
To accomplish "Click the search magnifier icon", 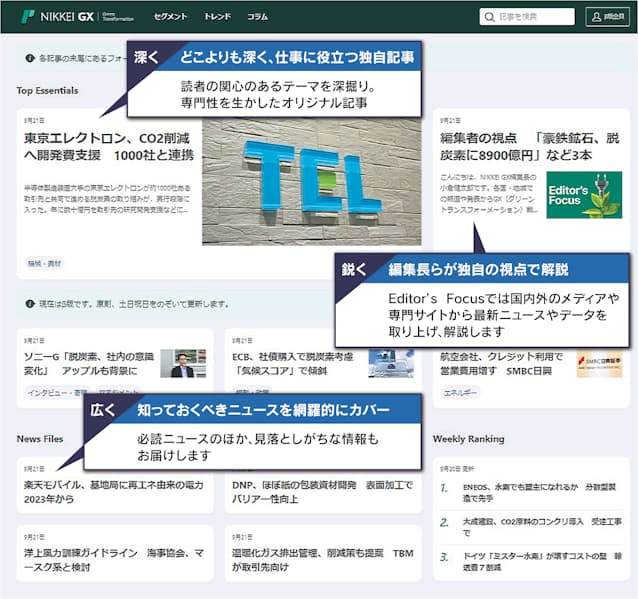I will point(489,17).
